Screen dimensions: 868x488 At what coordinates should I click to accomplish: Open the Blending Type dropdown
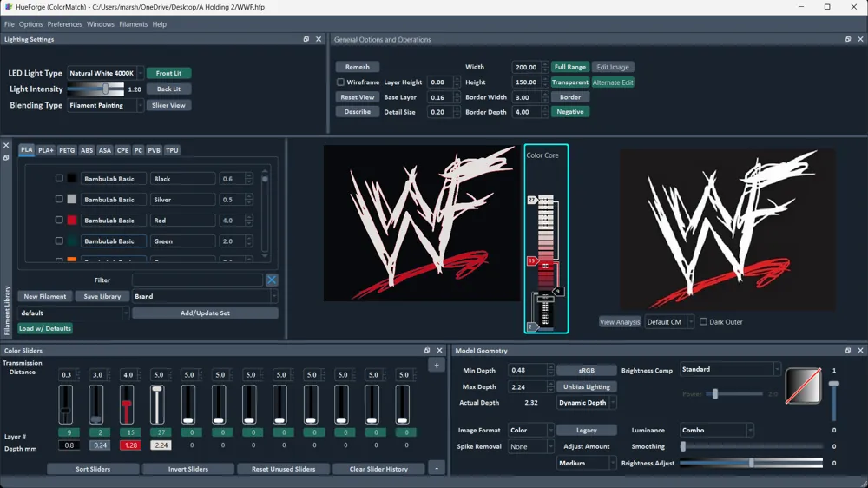tap(105, 105)
